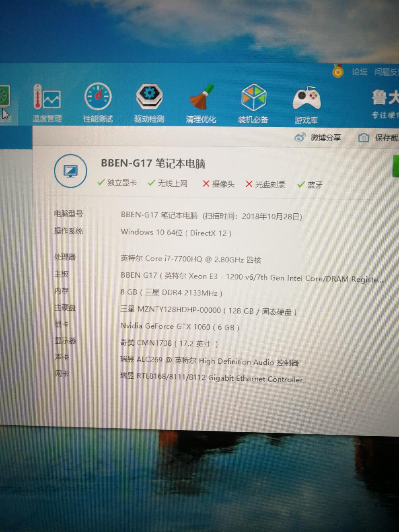
Task: Click the 保存截图 camera button
Action: tap(378, 138)
